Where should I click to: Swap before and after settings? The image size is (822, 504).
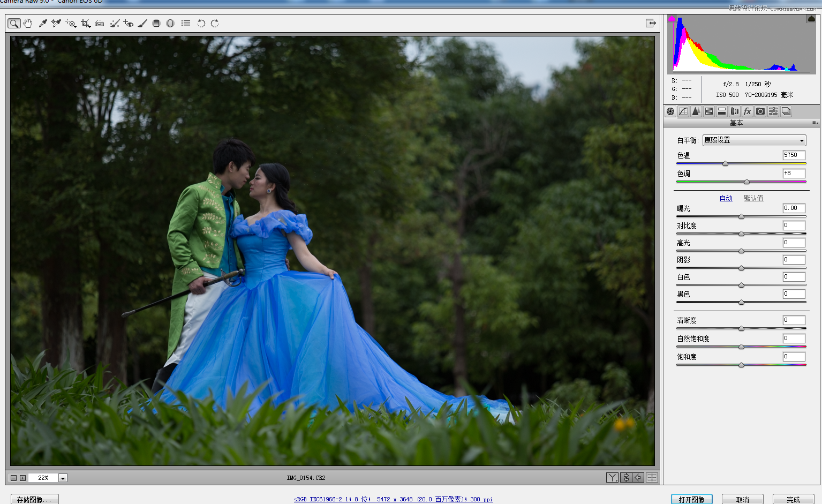pos(625,477)
